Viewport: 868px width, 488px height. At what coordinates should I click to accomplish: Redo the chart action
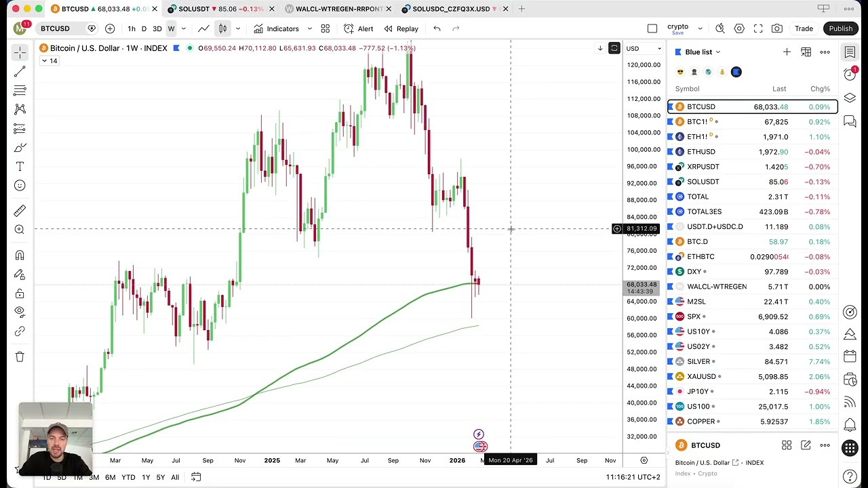click(x=456, y=28)
